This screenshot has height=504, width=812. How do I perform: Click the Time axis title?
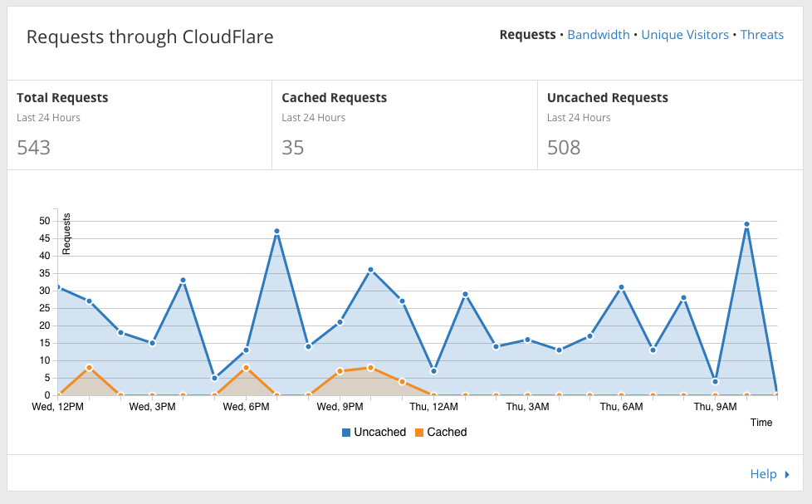[x=761, y=423]
